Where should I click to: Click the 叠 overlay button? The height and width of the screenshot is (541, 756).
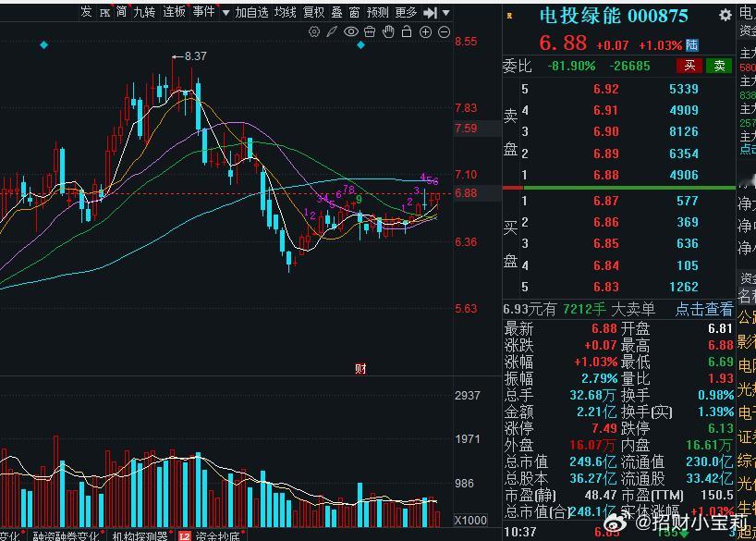(336, 12)
